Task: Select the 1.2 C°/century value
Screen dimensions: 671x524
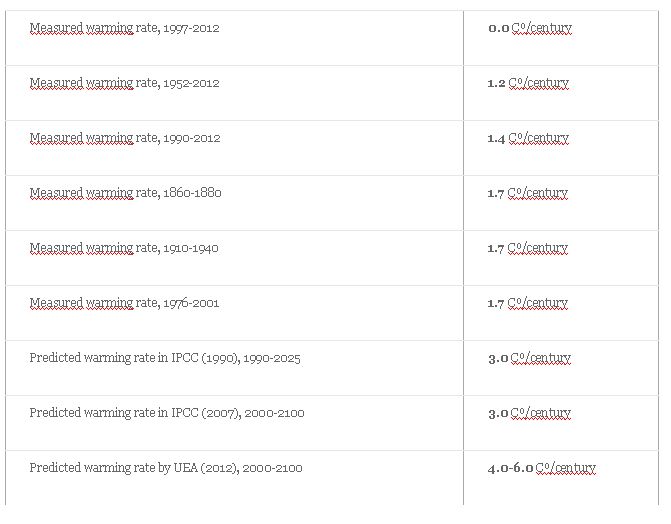Action: tap(528, 83)
